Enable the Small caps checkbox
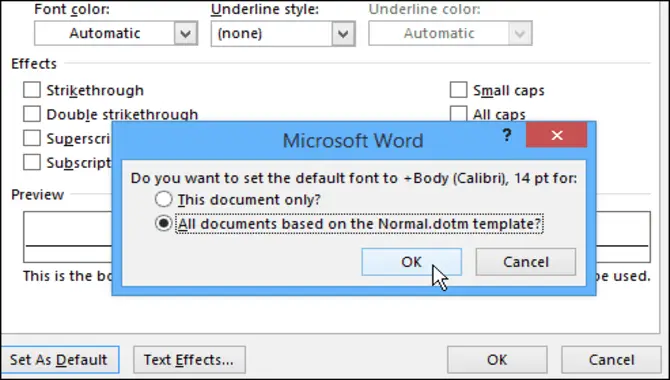 coord(458,90)
